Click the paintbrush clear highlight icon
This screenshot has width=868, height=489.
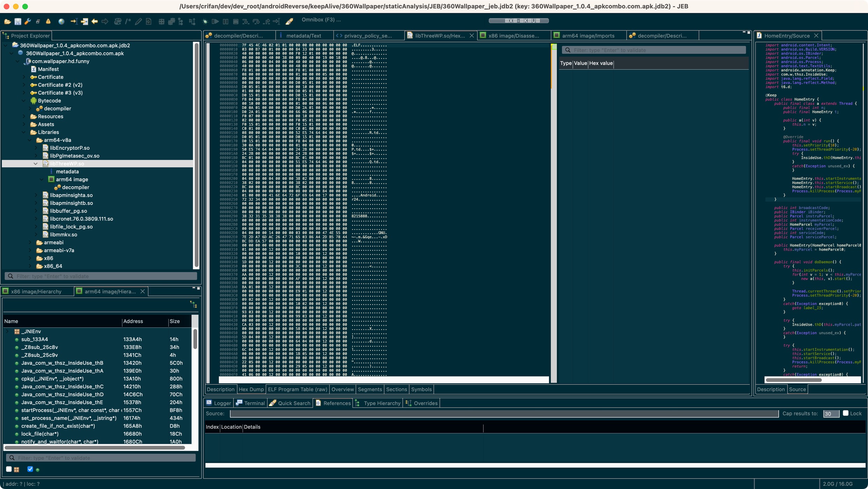click(x=289, y=21)
